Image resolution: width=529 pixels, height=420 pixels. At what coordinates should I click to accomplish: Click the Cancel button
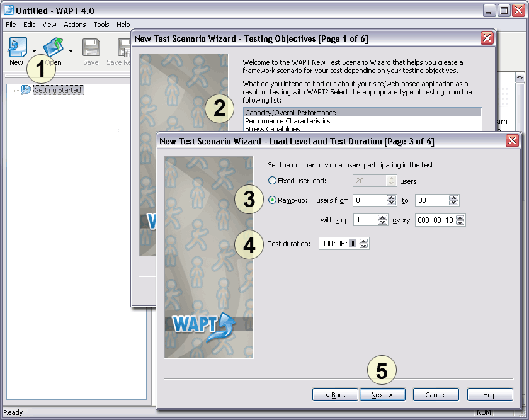(436, 395)
